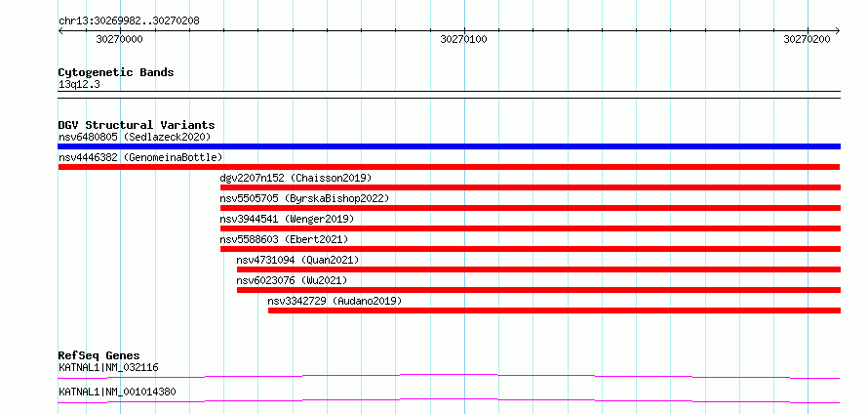868x414 pixels.
Task: Click the blue nsv6480805 variant bar
Action: [x=449, y=146]
